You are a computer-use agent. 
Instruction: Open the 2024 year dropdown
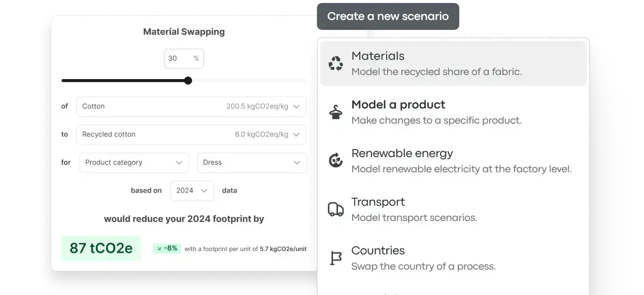pyautogui.click(x=192, y=191)
